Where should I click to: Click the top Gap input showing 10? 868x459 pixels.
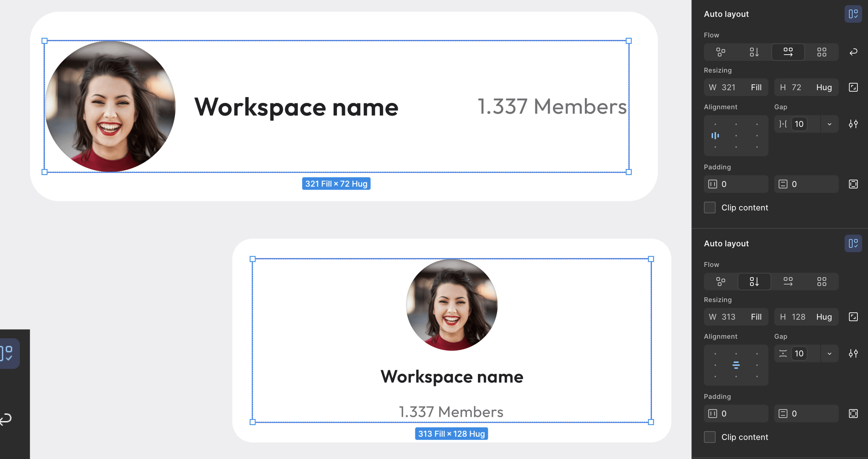click(799, 124)
